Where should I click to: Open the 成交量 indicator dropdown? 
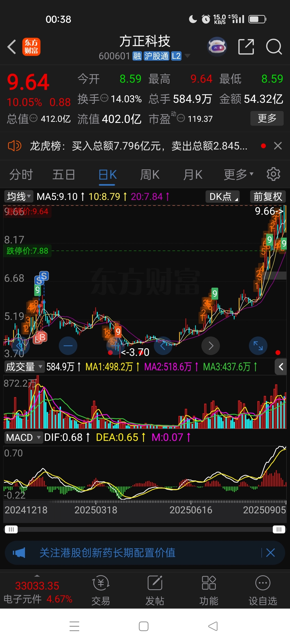[24, 367]
